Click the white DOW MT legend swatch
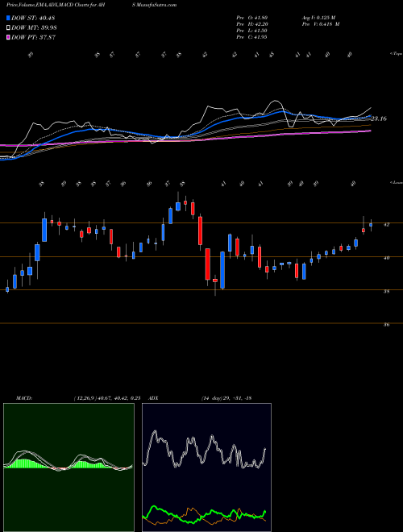Viewport: 403px width, 532px height. coord(9,27)
